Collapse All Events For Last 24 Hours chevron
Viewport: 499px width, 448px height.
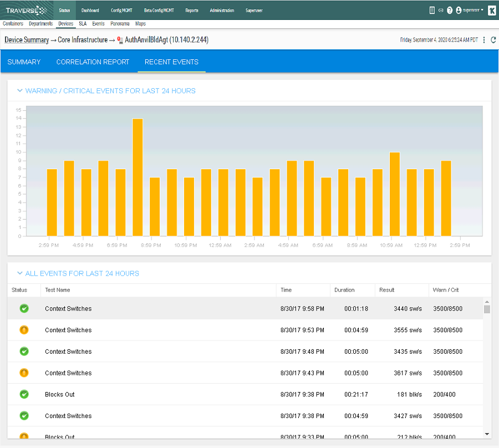tap(20, 273)
